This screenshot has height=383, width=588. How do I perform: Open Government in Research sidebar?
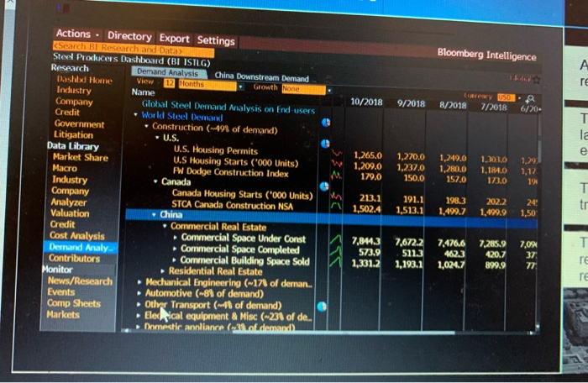tap(79, 123)
